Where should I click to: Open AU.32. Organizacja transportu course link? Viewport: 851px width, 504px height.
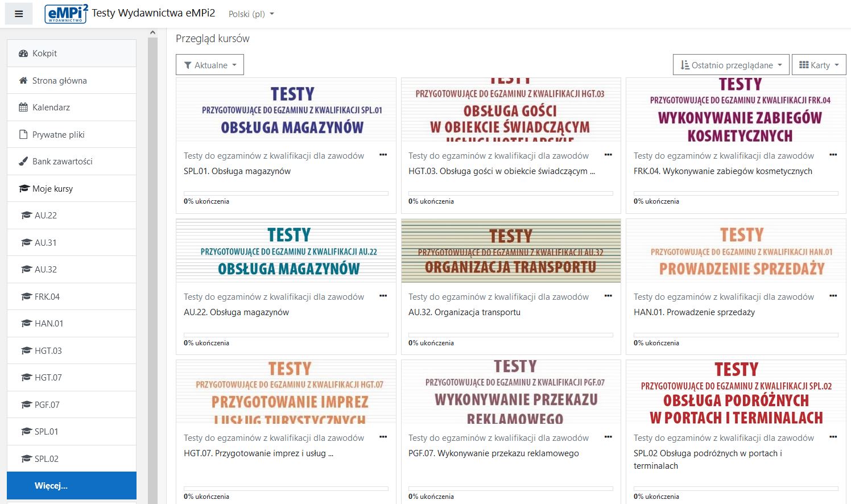pyautogui.click(x=464, y=312)
